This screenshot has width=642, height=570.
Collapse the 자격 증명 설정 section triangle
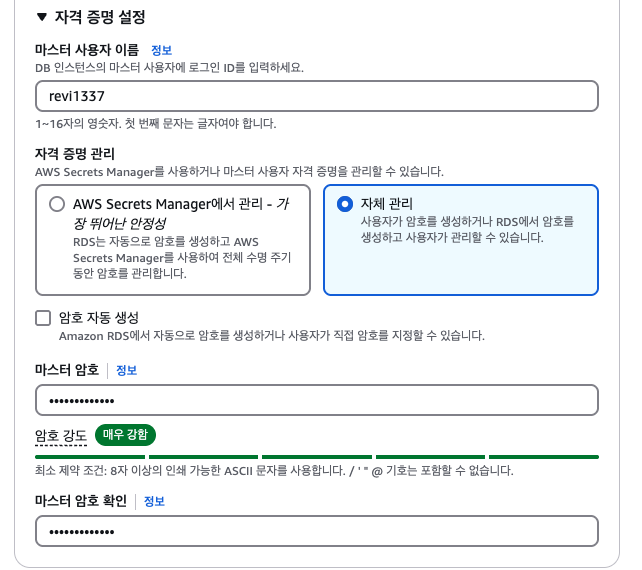coord(41,17)
